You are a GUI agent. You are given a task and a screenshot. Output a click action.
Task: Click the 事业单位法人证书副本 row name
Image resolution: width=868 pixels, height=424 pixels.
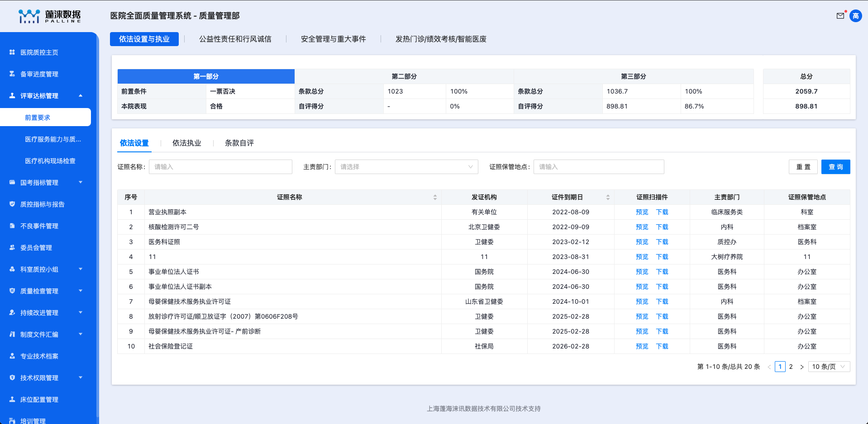[180, 287]
